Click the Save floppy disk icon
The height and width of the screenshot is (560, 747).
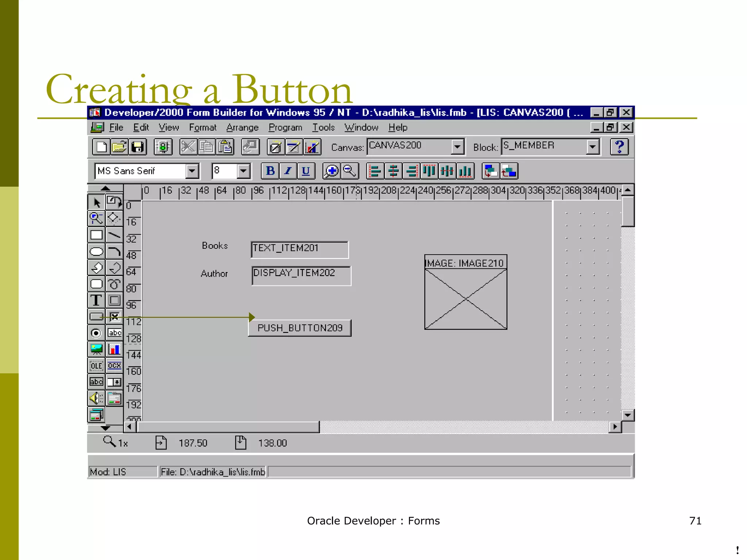point(138,147)
